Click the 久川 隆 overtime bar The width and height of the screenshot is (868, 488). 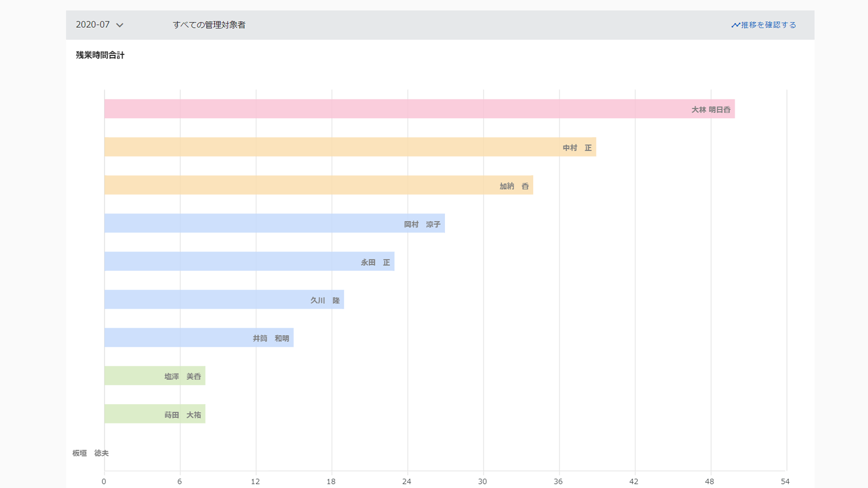click(224, 300)
